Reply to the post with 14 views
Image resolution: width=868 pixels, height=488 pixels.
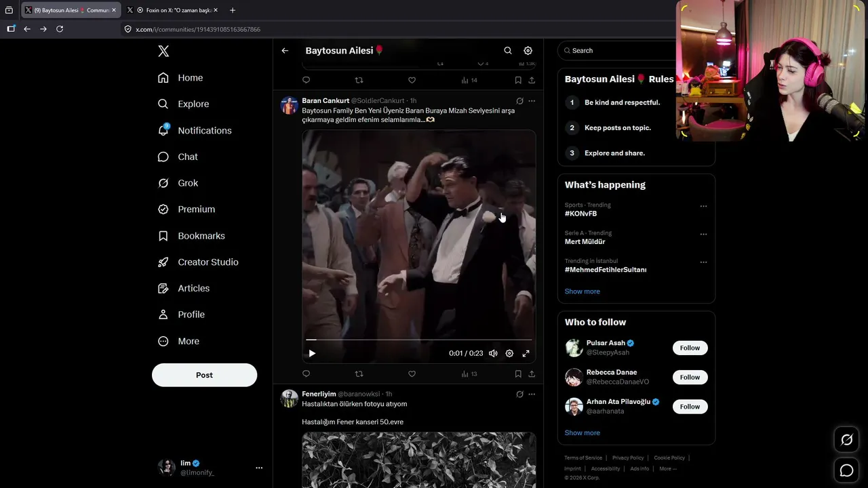306,80
